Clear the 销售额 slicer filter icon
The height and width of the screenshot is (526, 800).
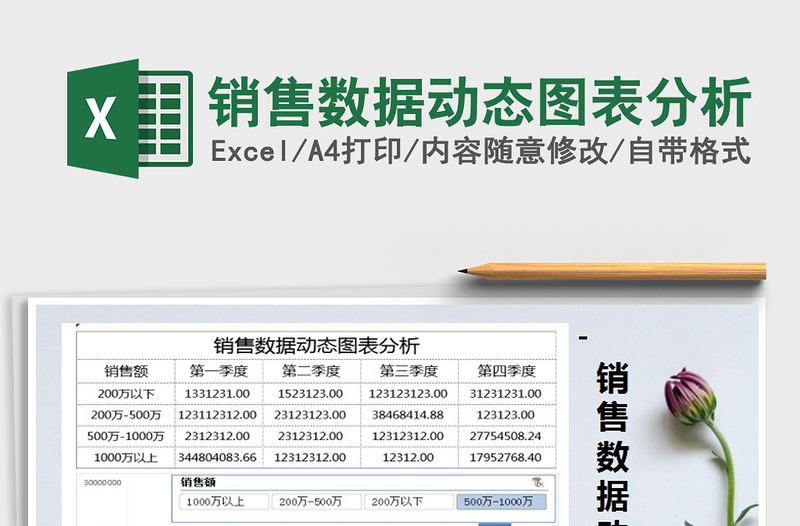point(538,482)
